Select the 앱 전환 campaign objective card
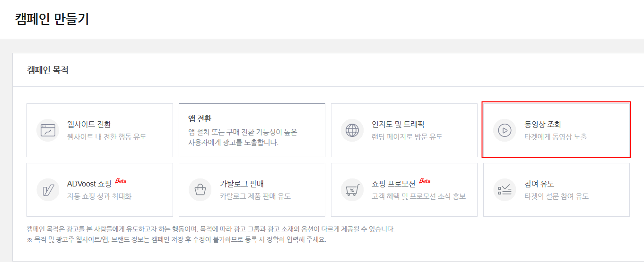Viewport: 644px width, 262px height. pyautogui.click(x=252, y=130)
